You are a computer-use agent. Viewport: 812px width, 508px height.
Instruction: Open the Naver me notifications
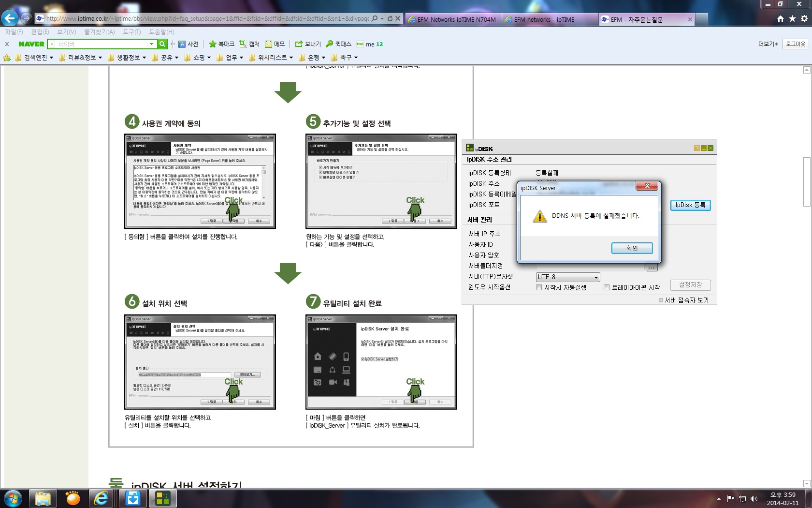[x=370, y=44]
